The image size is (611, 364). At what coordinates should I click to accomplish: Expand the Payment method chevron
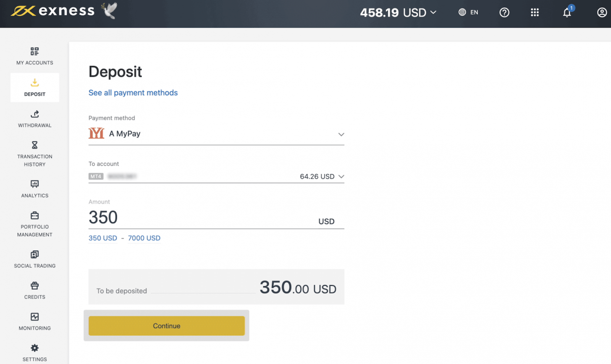tap(341, 134)
